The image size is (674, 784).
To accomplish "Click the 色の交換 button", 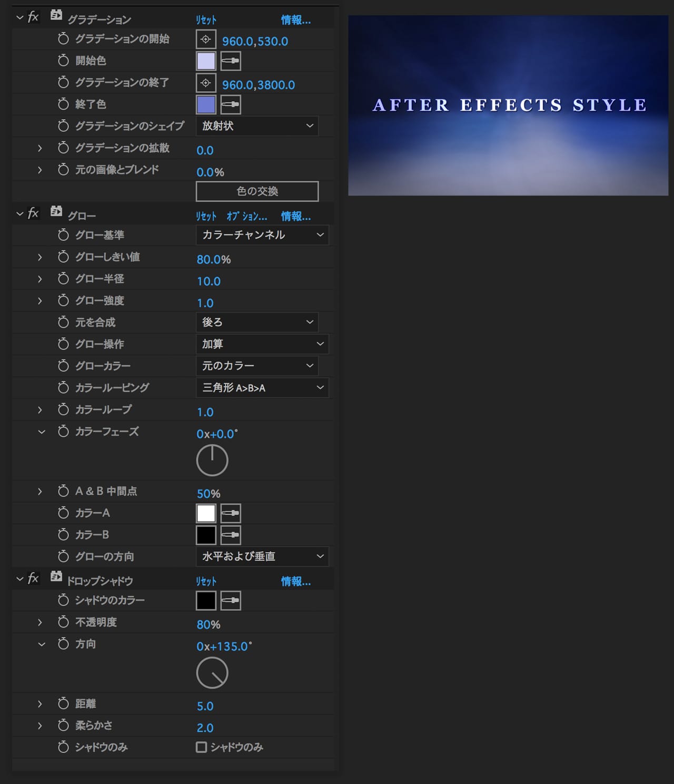I will (x=257, y=191).
